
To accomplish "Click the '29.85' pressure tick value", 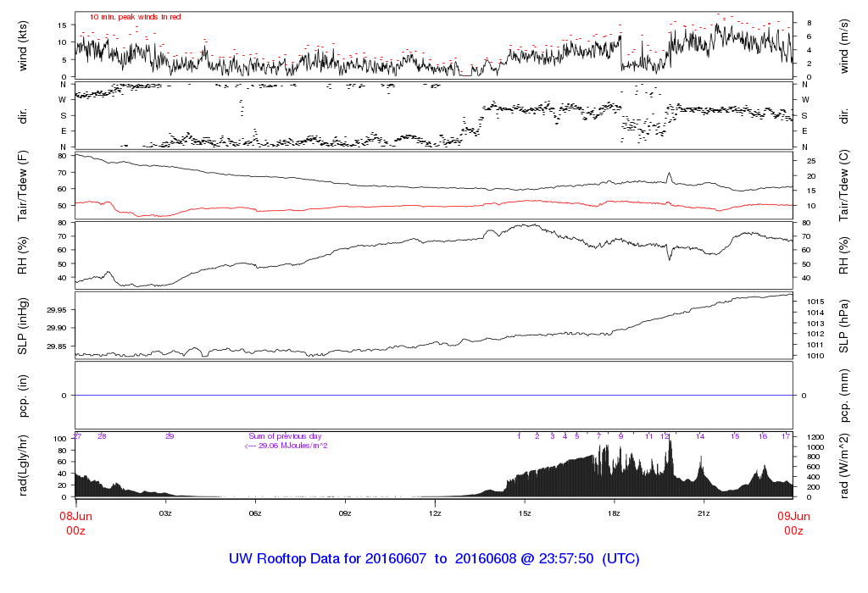I will 57,346.
